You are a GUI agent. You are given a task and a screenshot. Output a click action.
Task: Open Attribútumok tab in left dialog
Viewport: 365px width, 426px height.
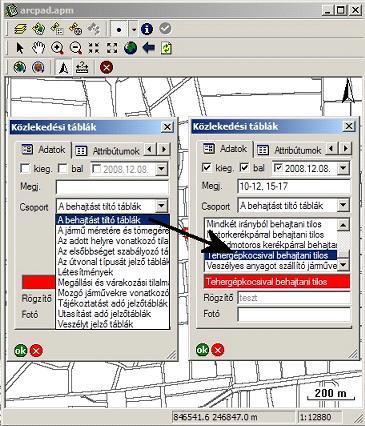108,151
